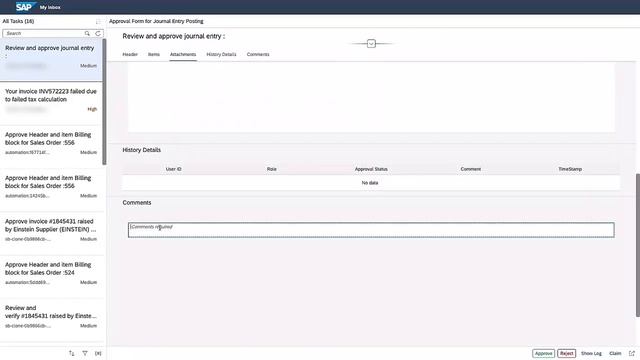Refresh the task list

[x=98, y=33]
